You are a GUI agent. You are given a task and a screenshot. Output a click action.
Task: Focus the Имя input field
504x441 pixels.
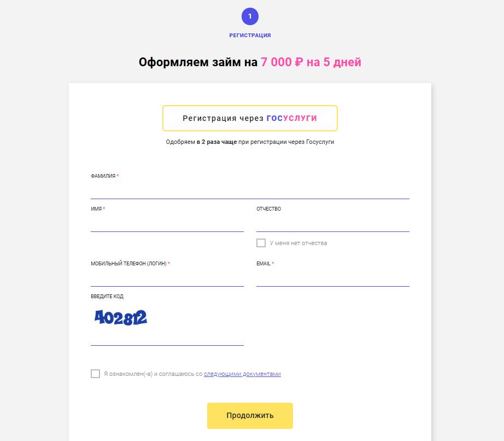click(x=167, y=224)
